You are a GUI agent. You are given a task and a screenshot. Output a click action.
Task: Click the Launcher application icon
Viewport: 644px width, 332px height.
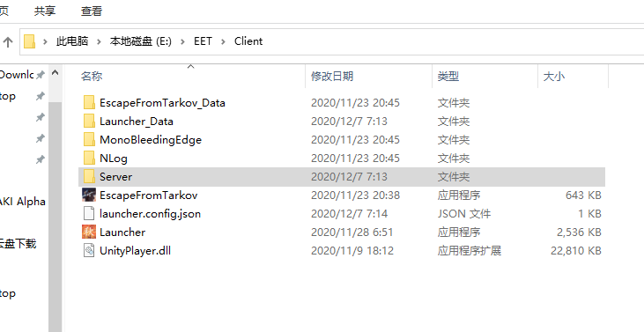coord(89,232)
